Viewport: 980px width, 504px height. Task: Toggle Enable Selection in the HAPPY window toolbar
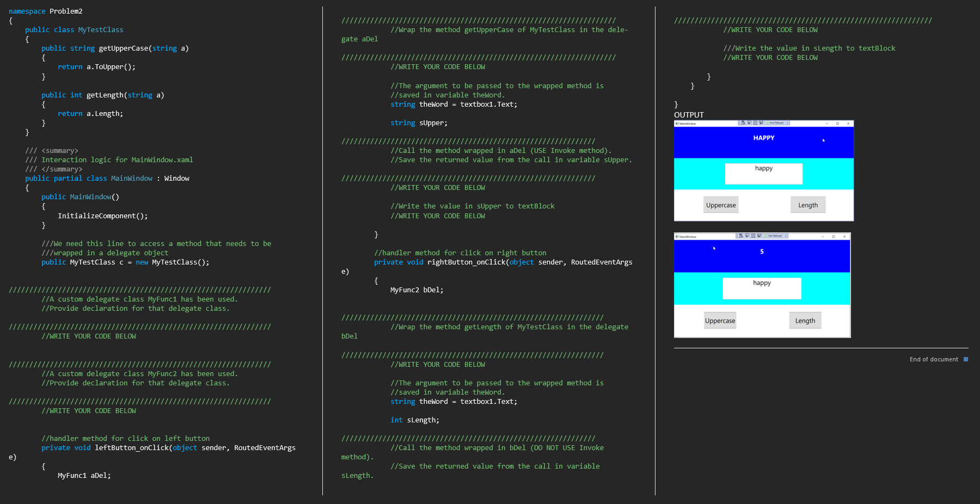click(x=749, y=123)
